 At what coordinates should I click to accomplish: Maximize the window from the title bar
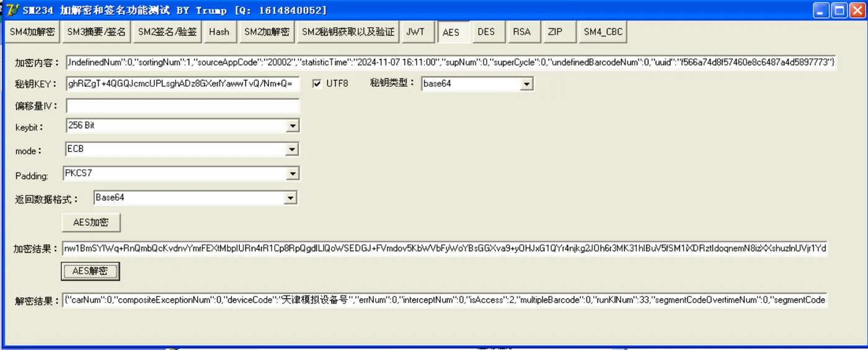pos(839,10)
